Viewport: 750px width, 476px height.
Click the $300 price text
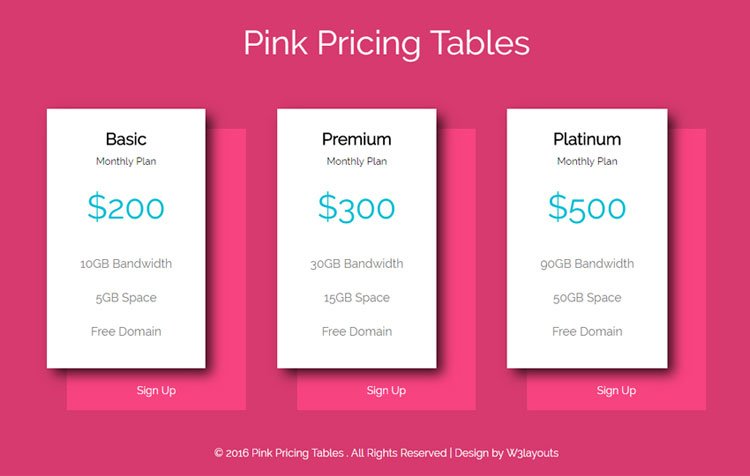[356, 207]
